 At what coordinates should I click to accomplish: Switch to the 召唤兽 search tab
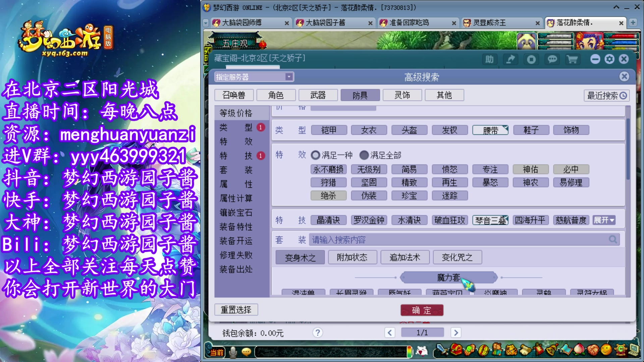pos(234,95)
